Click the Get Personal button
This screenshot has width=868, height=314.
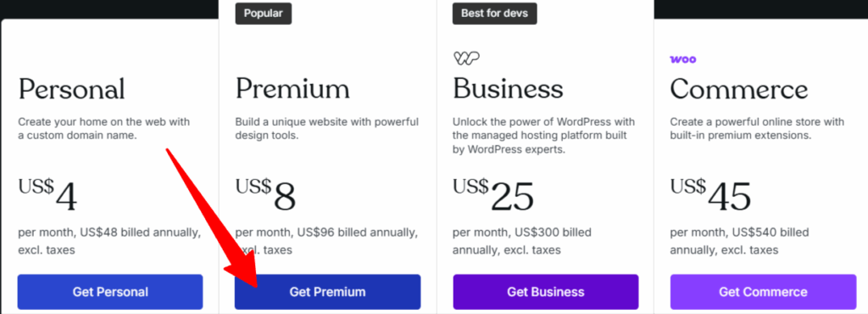(x=110, y=292)
